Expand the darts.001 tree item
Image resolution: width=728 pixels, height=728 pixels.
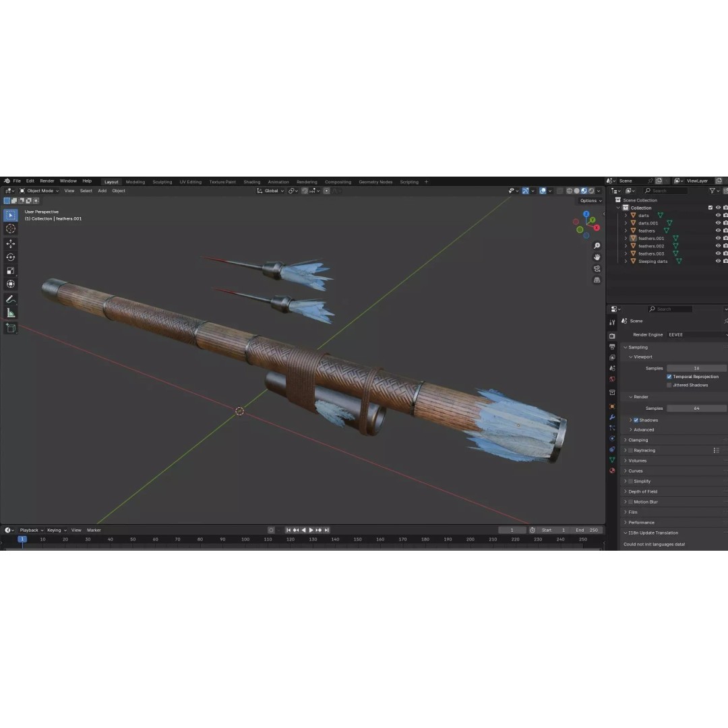pyautogui.click(x=626, y=223)
